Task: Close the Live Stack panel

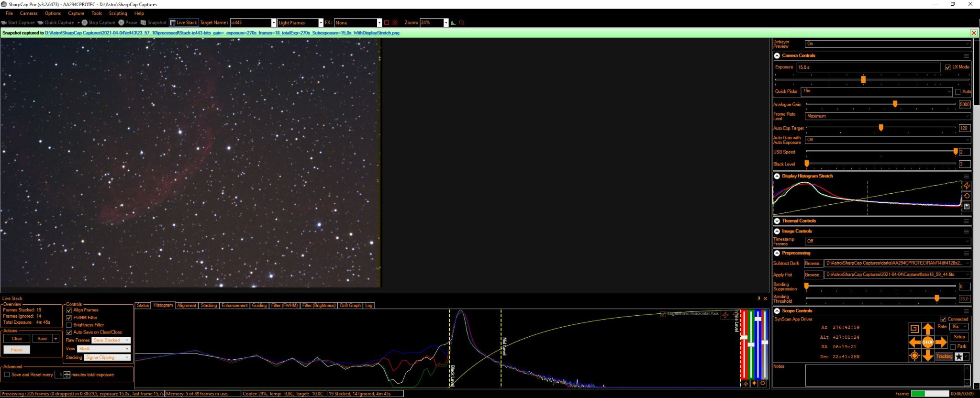Action: pos(765,298)
